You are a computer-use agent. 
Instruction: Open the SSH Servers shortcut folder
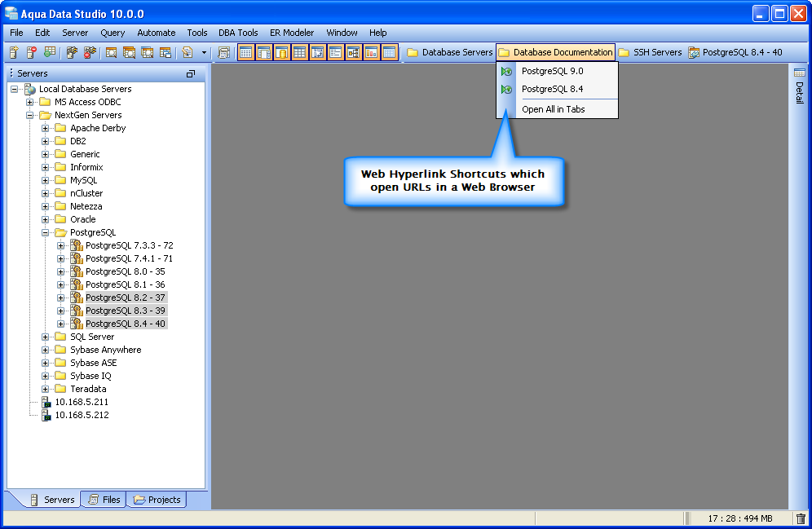(x=651, y=52)
